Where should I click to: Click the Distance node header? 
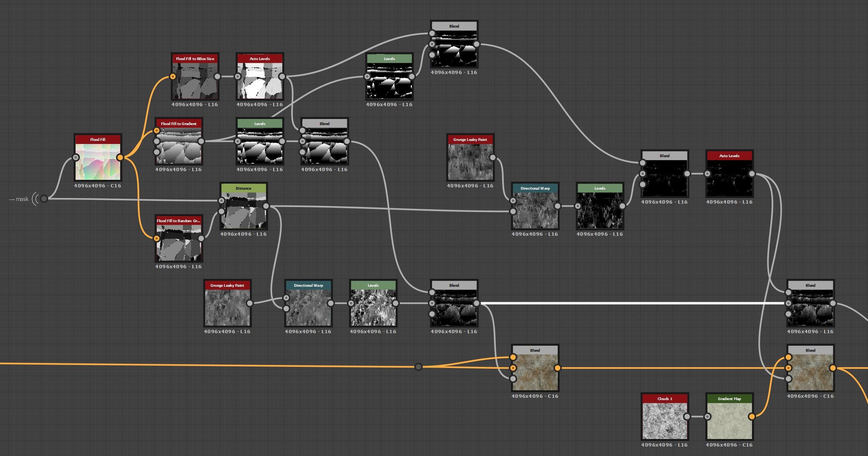243,188
